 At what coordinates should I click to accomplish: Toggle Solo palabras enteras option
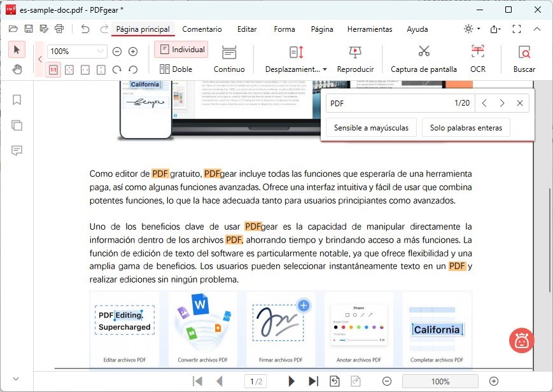tap(466, 128)
